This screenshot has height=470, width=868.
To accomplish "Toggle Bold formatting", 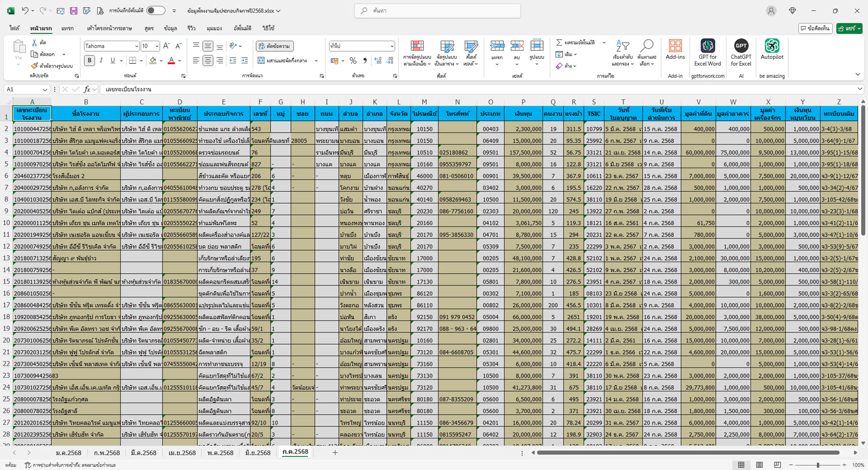I will click(89, 60).
